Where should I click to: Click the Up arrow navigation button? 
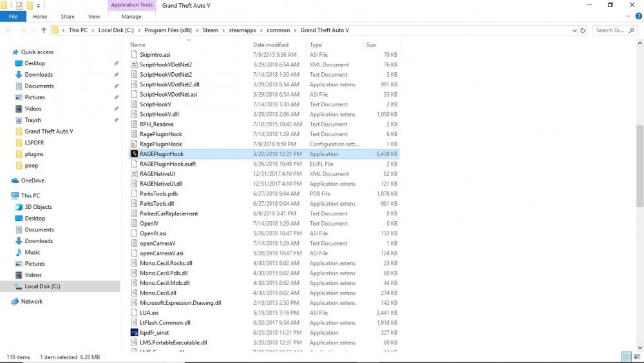tap(44, 30)
